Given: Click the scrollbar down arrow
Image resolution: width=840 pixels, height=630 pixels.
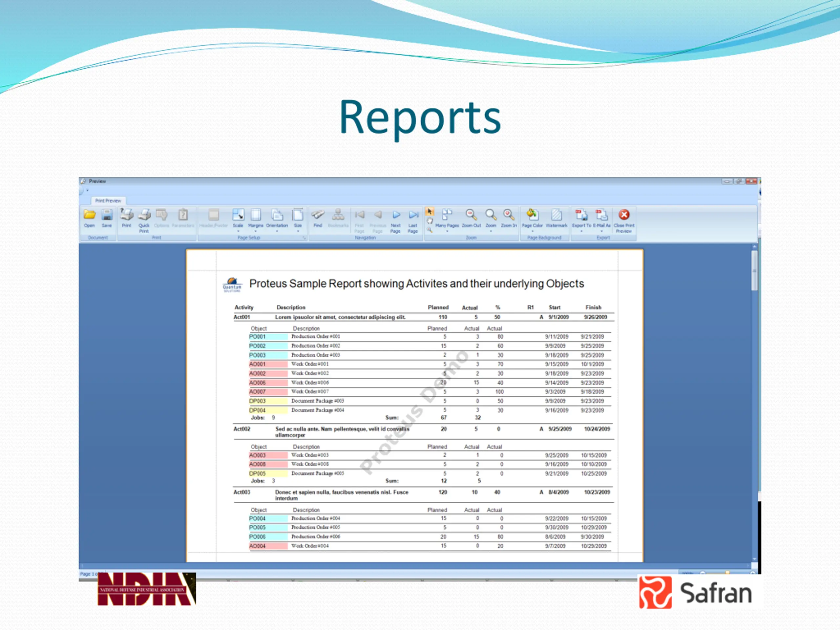Looking at the screenshot, I should coord(754,559).
